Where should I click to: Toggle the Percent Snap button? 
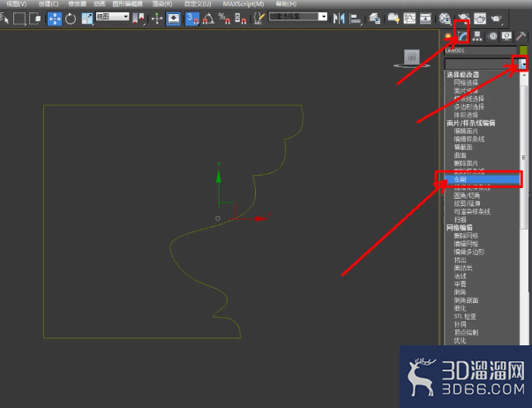[x=224, y=19]
